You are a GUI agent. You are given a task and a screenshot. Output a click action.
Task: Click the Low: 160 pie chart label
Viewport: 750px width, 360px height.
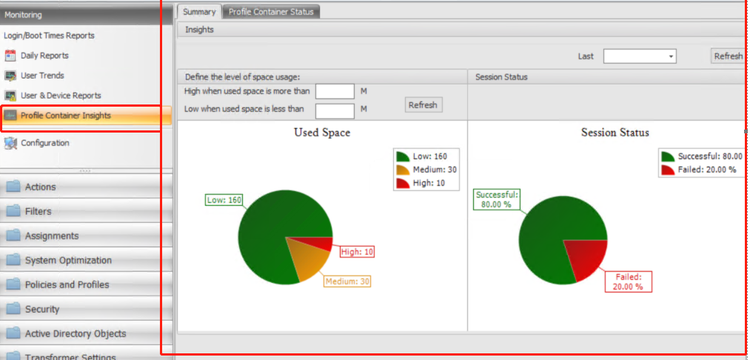pyautogui.click(x=224, y=200)
